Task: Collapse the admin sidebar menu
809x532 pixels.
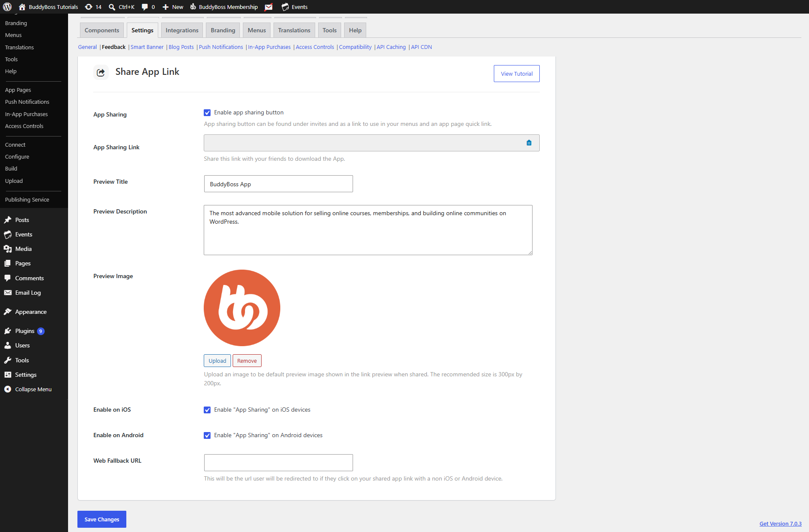Action: click(34, 389)
